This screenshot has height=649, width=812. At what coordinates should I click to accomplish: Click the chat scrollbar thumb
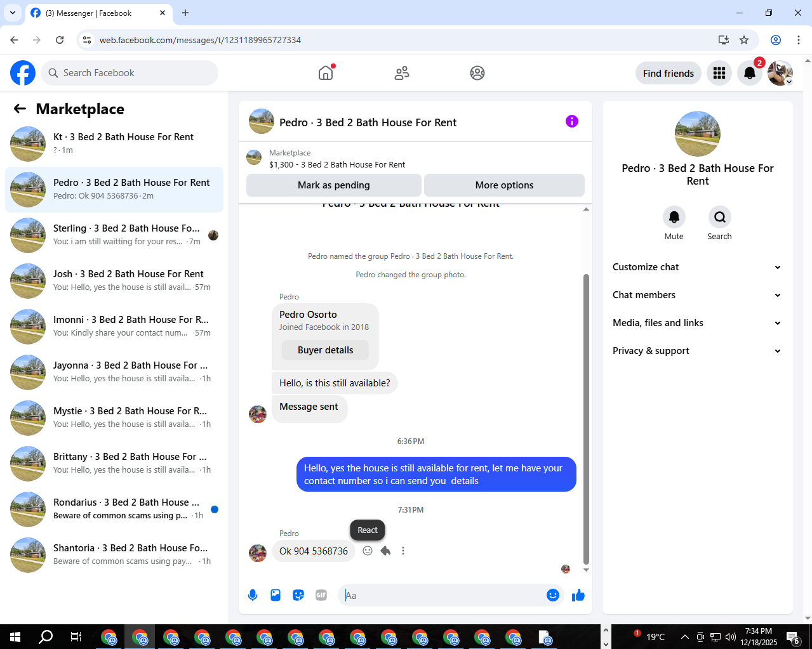pyautogui.click(x=586, y=419)
